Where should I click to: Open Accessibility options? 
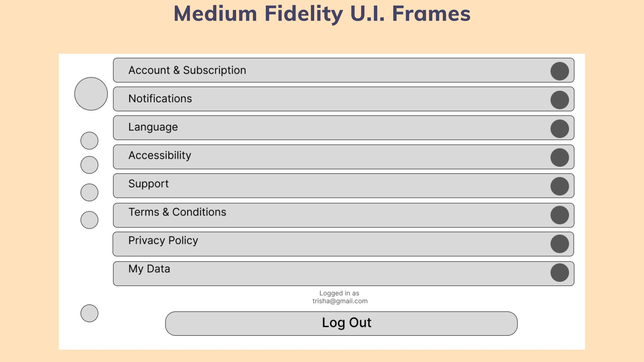[x=343, y=157]
